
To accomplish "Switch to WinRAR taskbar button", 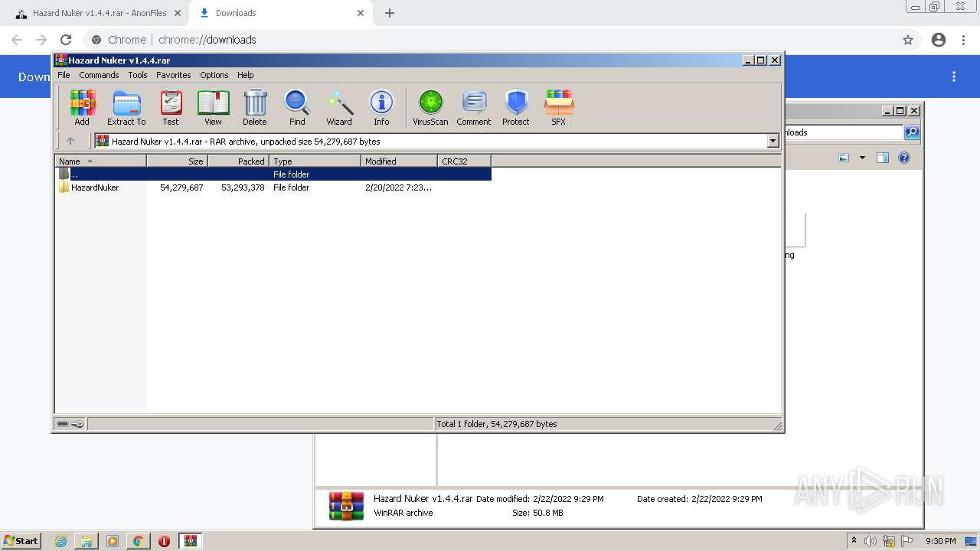I will coord(191,541).
